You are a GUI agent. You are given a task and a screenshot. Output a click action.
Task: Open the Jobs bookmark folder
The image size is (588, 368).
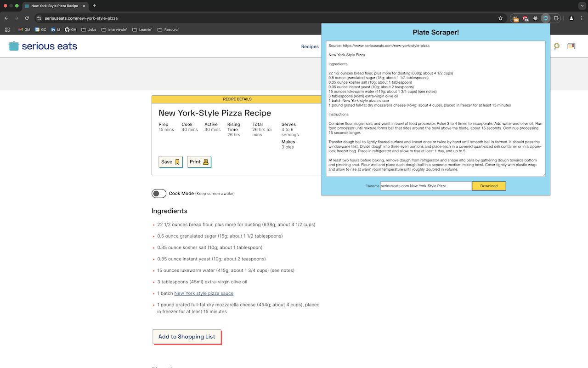(89, 30)
